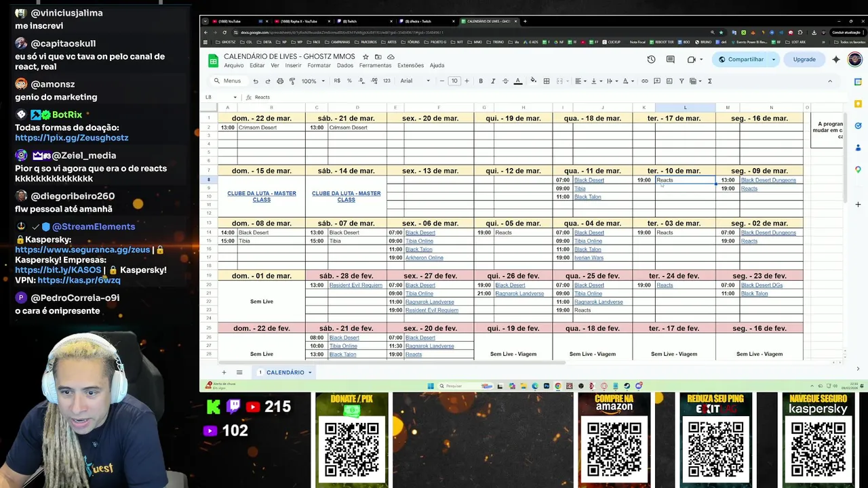The image size is (868, 488).
Task: Open the CALENDÁRIO sheet tab menu arrow
Action: point(310,372)
